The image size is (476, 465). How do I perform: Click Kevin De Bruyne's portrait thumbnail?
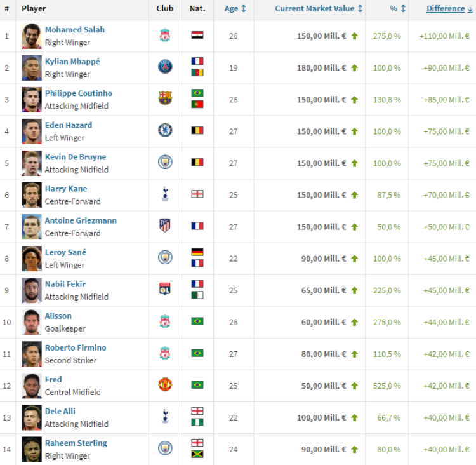32,163
